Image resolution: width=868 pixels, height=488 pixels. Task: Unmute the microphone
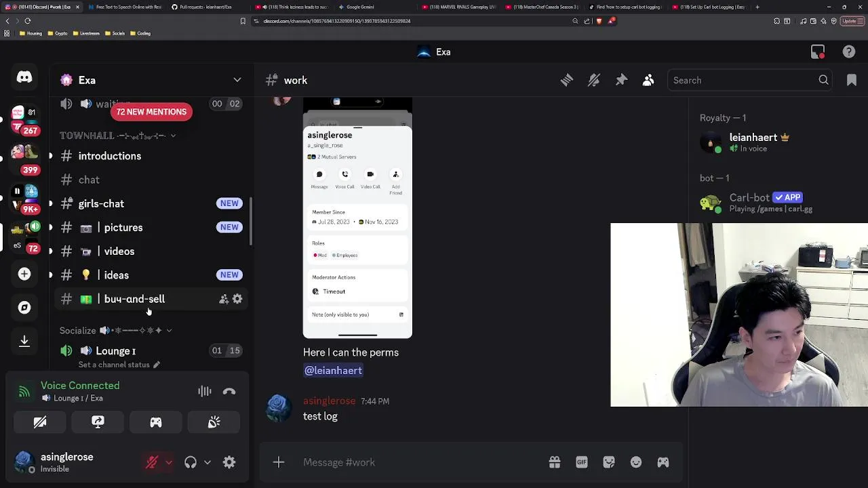click(152, 462)
